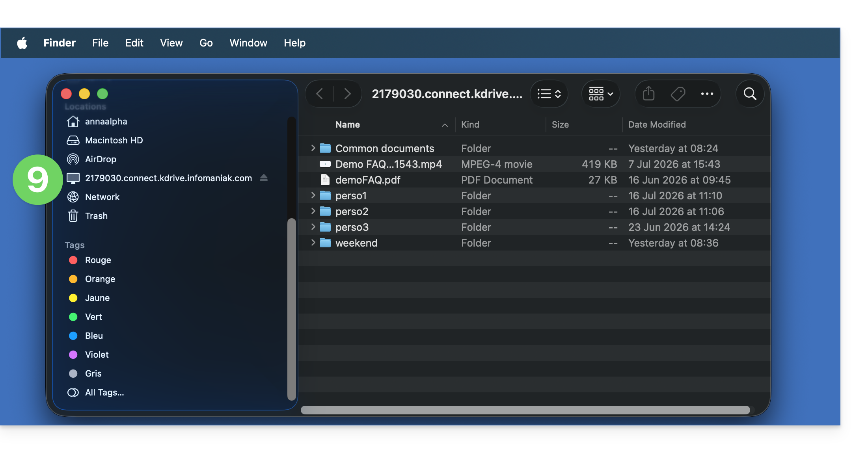
Task: Click the search magnifier icon
Action: (x=750, y=94)
